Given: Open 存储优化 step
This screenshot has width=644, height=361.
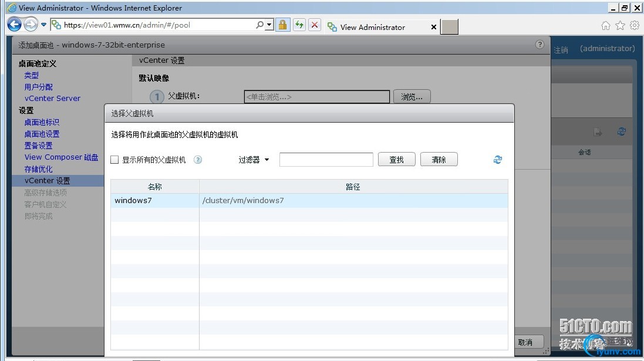Looking at the screenshot, I should pyautogui.click(x=38, y=169).
